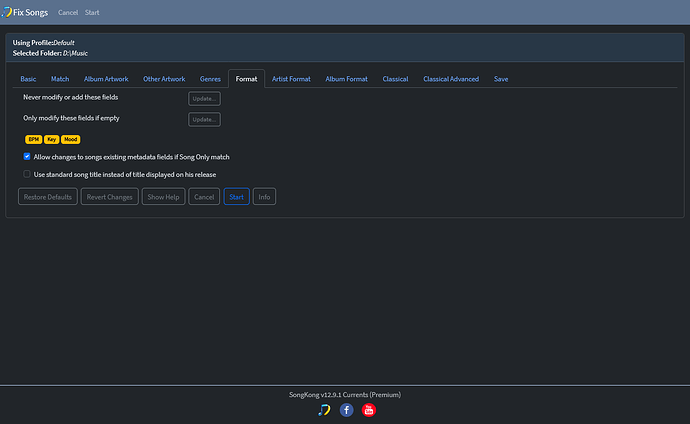Click Start in the top header bar

pyautogui.click(x=92, y=13)
